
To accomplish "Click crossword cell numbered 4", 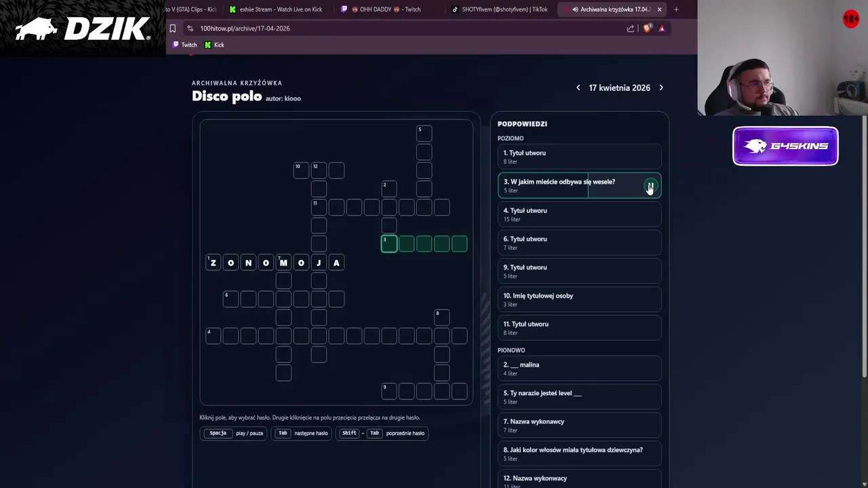I will pyautogui.click(x=213, y=335).
